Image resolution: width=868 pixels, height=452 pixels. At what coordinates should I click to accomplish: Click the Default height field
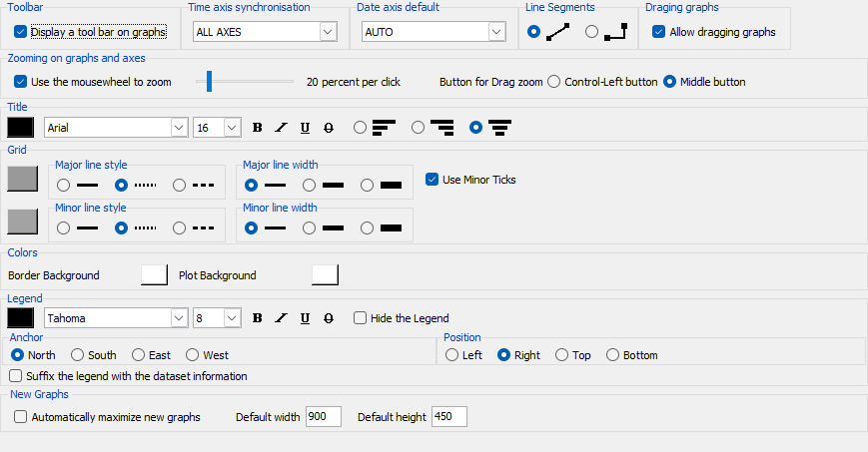click(449, 417)
